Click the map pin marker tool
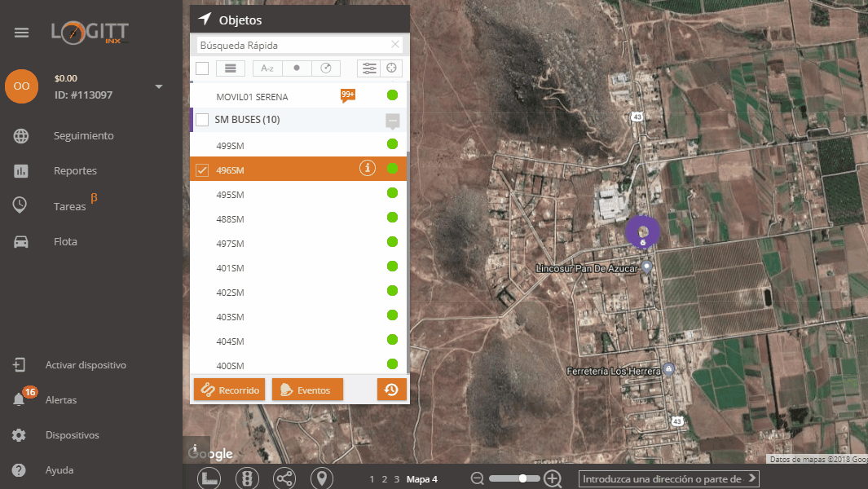868x489 pixels. tap(322, 478)
